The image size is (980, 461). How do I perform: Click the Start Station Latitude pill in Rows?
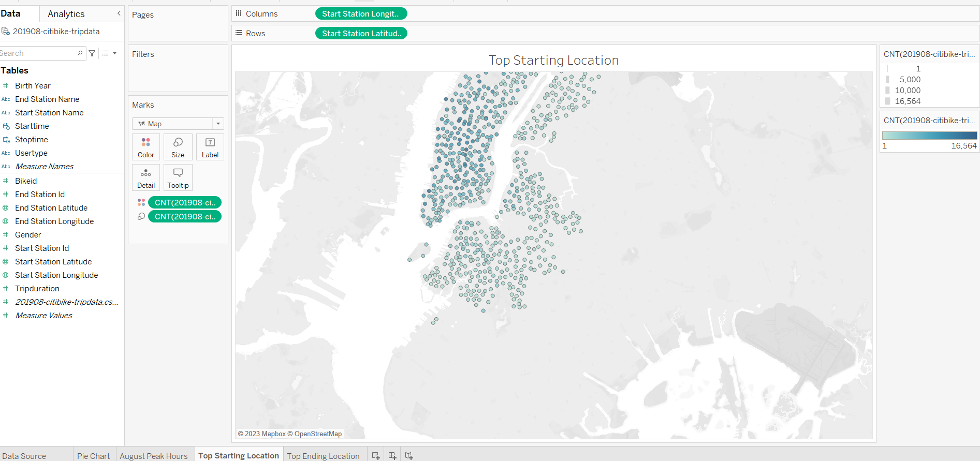click(361, 34)
